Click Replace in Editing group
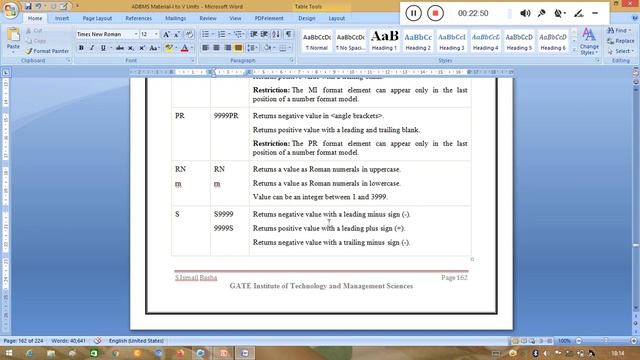The height and width of the screenshot is (360, 640). click(620, 41)
